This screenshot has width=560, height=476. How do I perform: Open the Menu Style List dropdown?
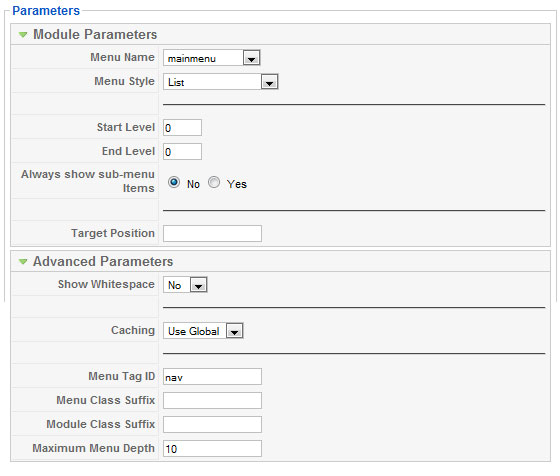pos(220,82)
